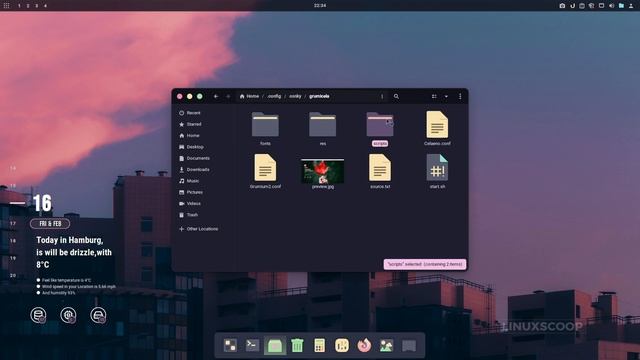The image size is (640, 360).
Task: Toggle the grid view layout button
Action: [434, 96]
